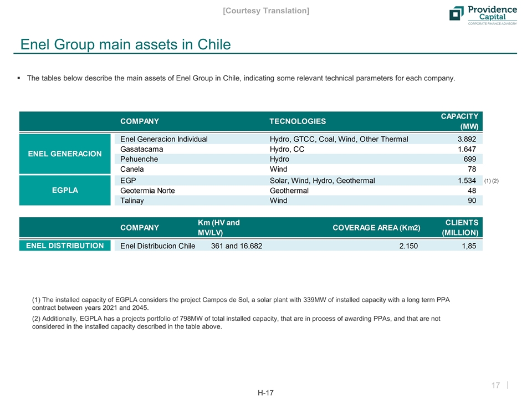Click the Providence Capital logo icon
Viewport: 532px width, 399px height.
457,14
